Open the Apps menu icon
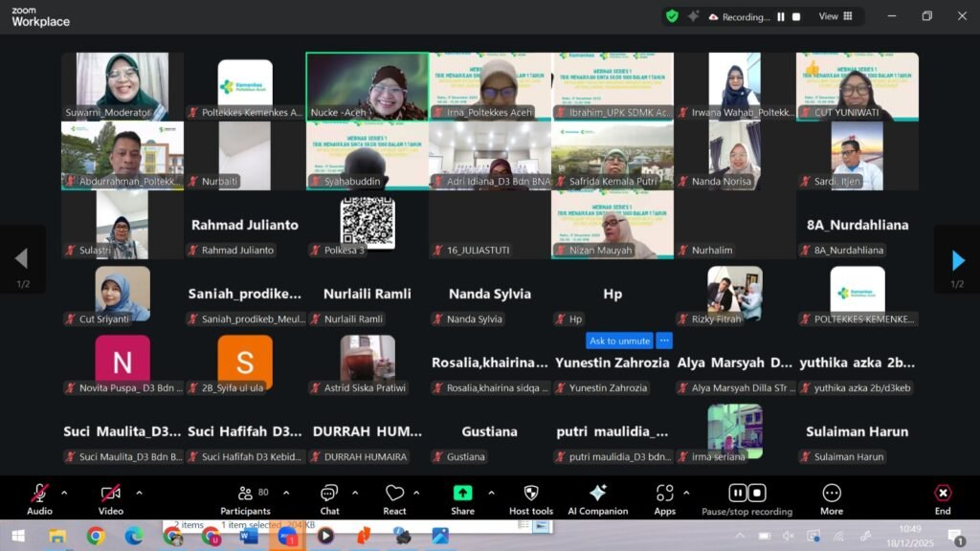 665,494
